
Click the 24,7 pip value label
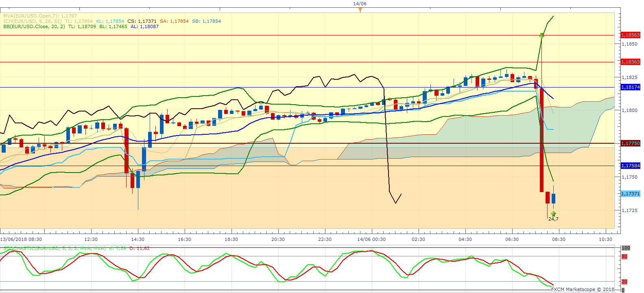[x=553, y=219]
